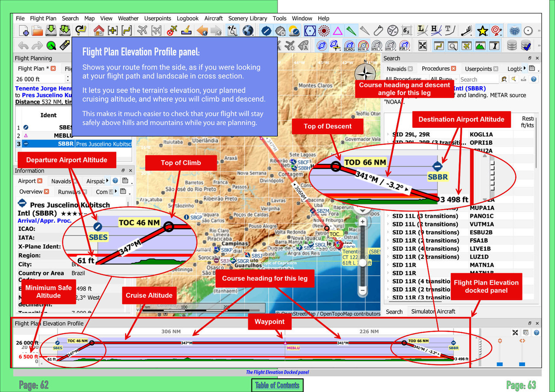Toggle waypoints magenta triangle display
This screenshot has height=392, width=555.
point(338,30)
